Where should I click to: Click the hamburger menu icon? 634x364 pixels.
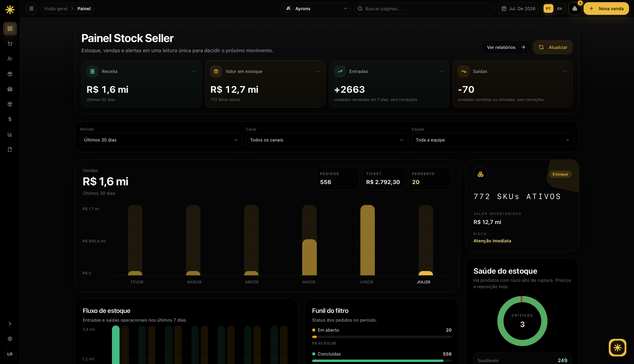[31, 9]
